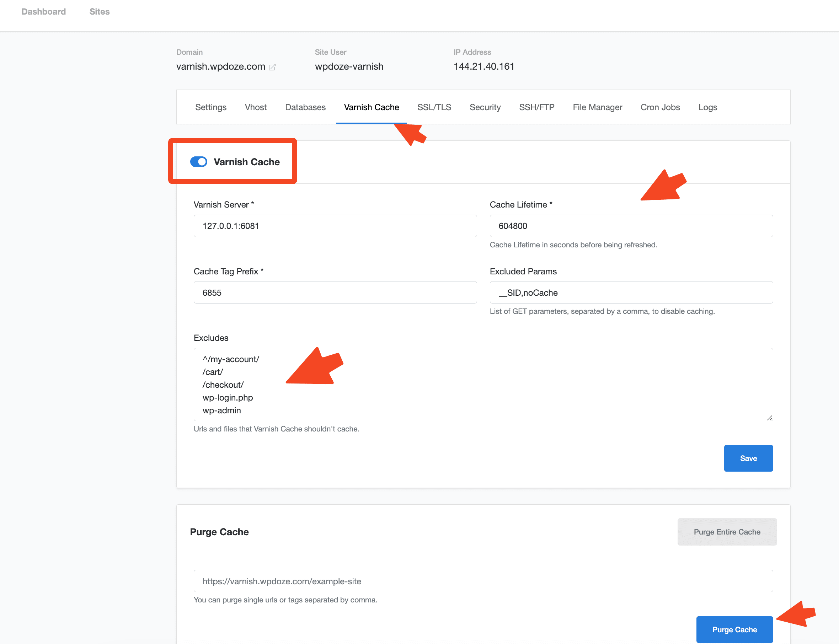839x644 pixels.
Task: Open the SSH/FTP tab
Action: pos(536,107)
